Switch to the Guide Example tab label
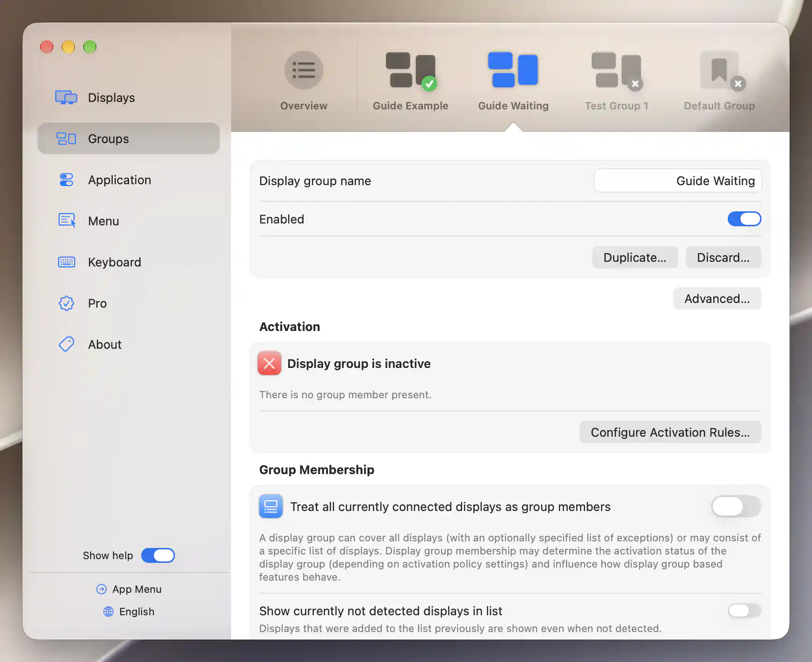The image size is (812, 662). click(411, 106)
